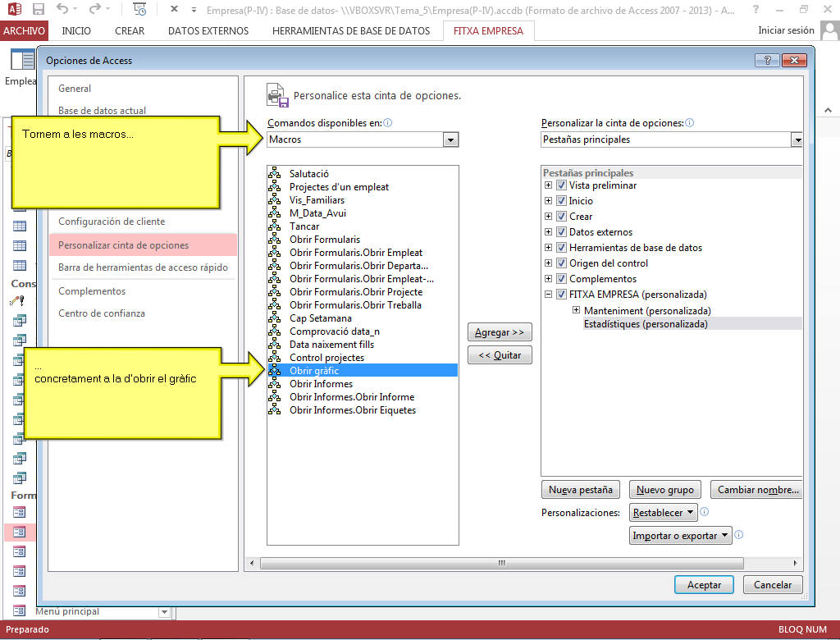Click Cancelar to dismiss the dialog
Screen dimensions: 840x640
coord(773,585)
